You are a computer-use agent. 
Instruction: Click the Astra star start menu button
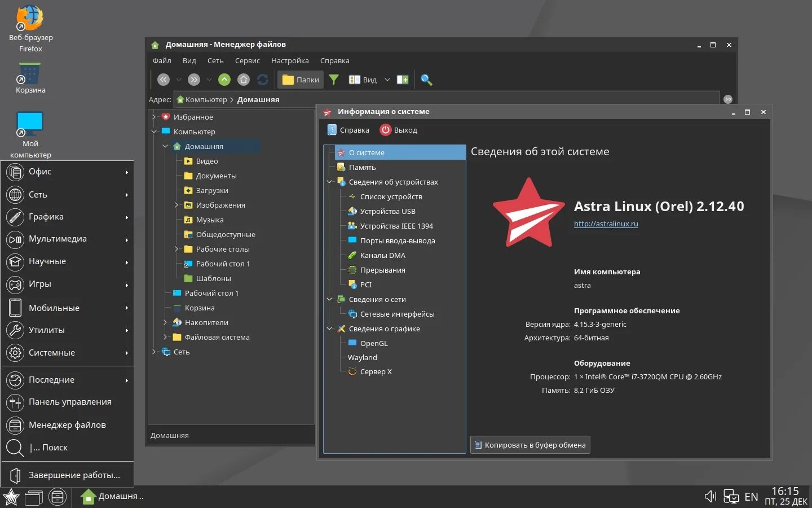[11, 497]
